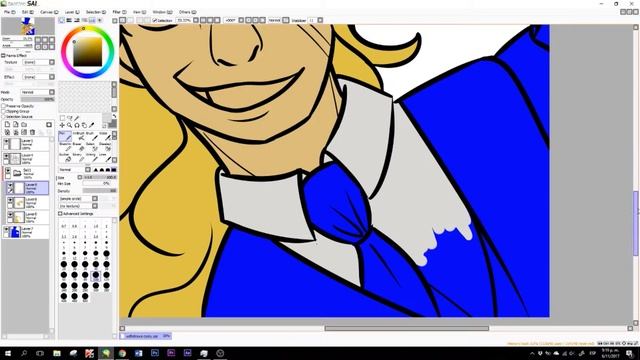
Task: Pick the flattest brush edge shape
Action: coord(114,170)
